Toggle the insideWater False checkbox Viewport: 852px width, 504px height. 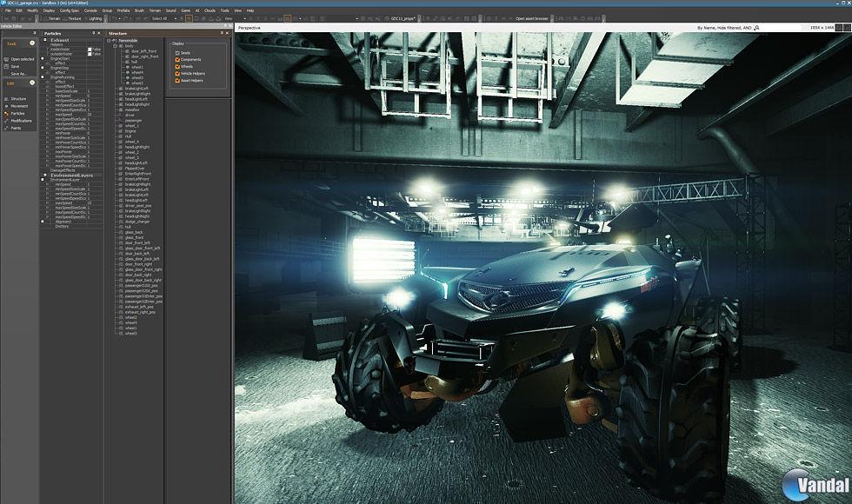point(90,50)
